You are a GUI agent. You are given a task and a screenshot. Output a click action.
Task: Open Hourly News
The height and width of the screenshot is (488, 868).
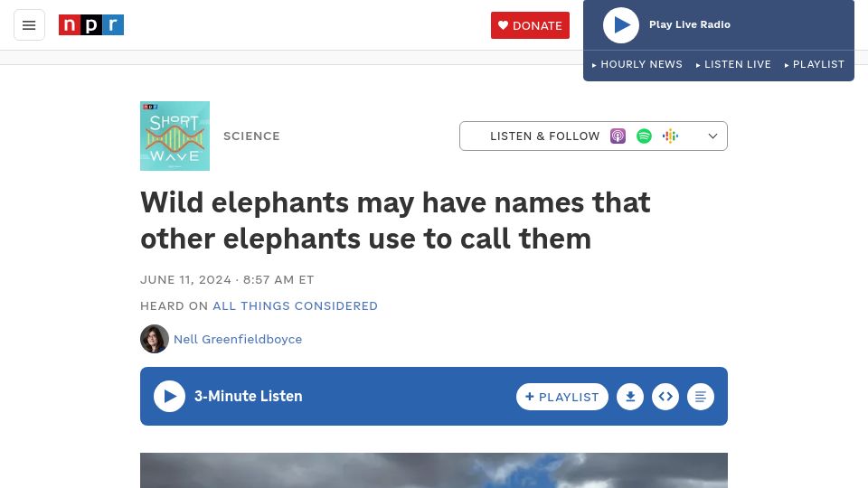click(637, 64)
